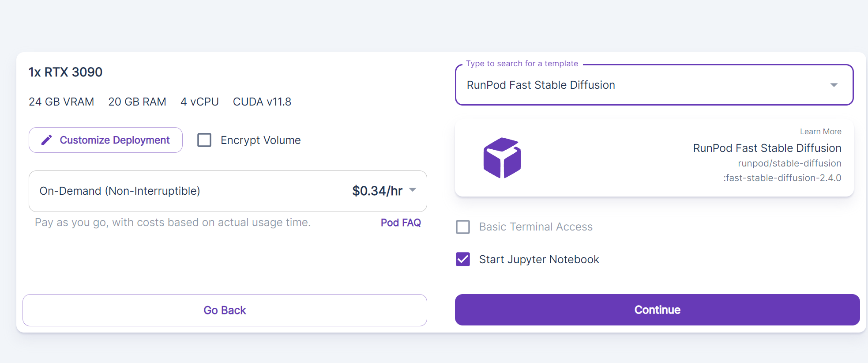868x363 pixels.
Task: Click the Start Jupyter Notebook label
Action: click(539, 259)
